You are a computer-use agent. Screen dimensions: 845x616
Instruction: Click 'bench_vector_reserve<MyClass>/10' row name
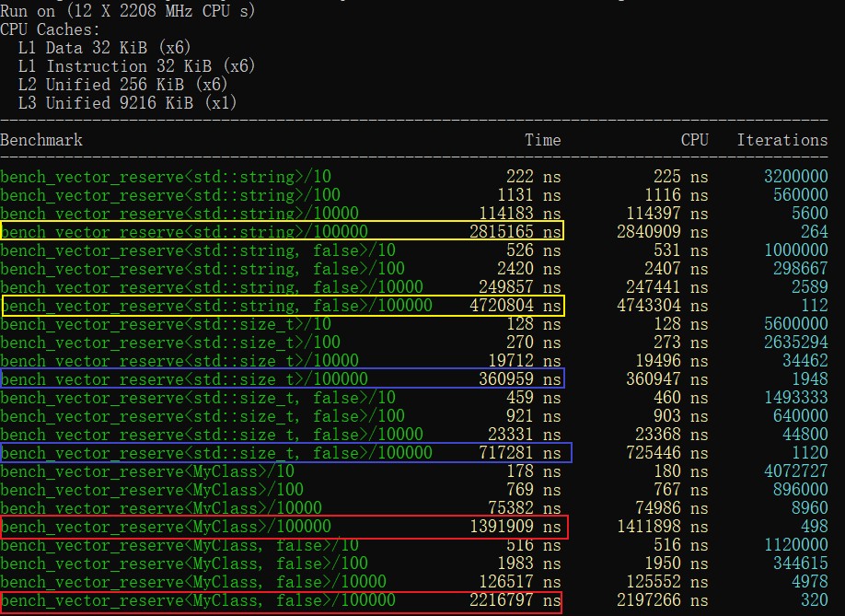147,471
